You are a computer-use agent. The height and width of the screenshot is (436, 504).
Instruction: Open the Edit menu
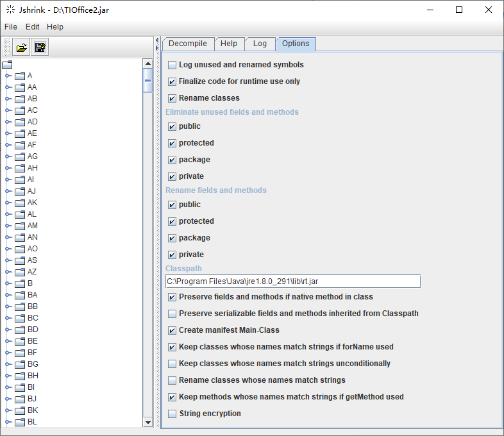[32, 27]
